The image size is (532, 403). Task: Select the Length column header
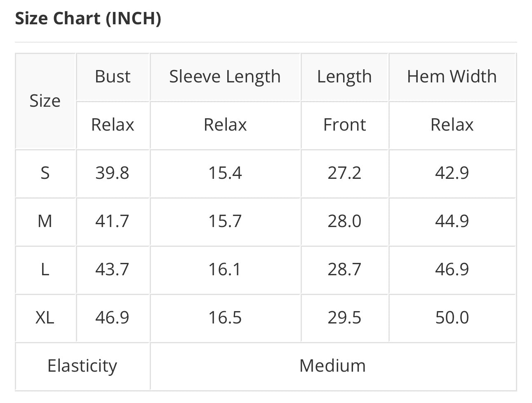344,77
